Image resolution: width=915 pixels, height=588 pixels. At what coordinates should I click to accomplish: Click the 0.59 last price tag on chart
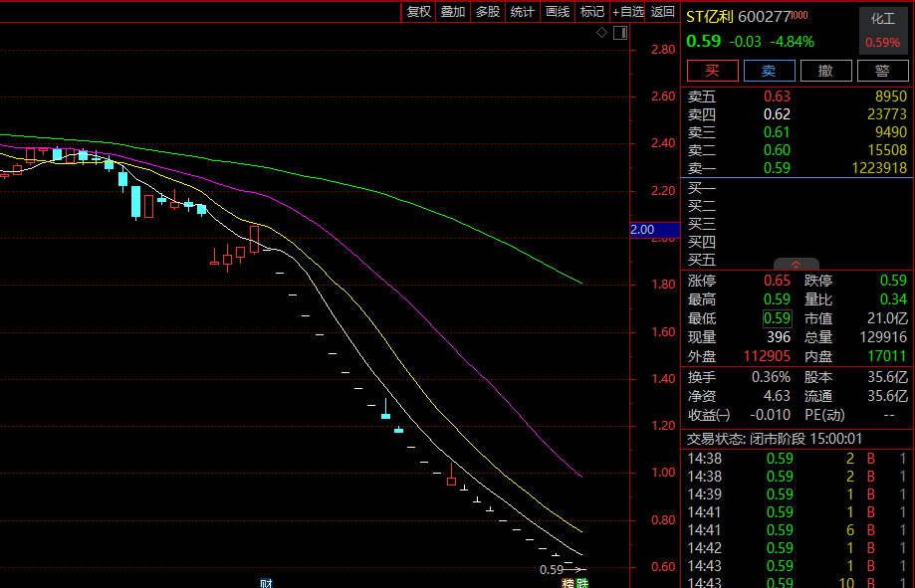552,570
